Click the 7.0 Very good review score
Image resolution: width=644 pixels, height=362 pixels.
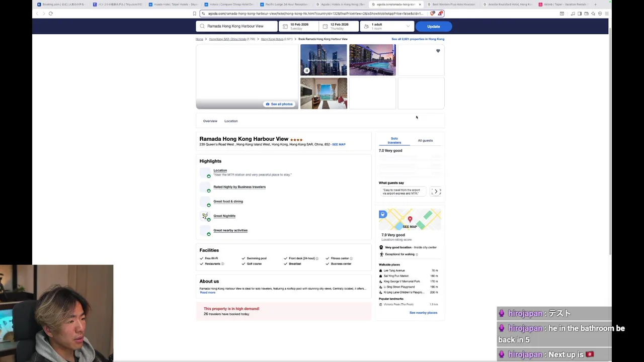390,151
